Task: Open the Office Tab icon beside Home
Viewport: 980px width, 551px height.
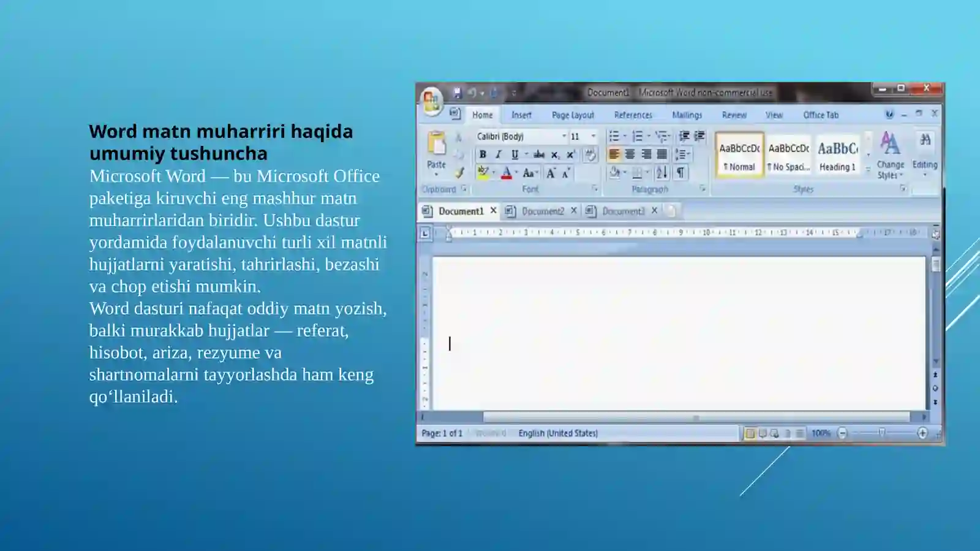Action: (x=455, y=114)
